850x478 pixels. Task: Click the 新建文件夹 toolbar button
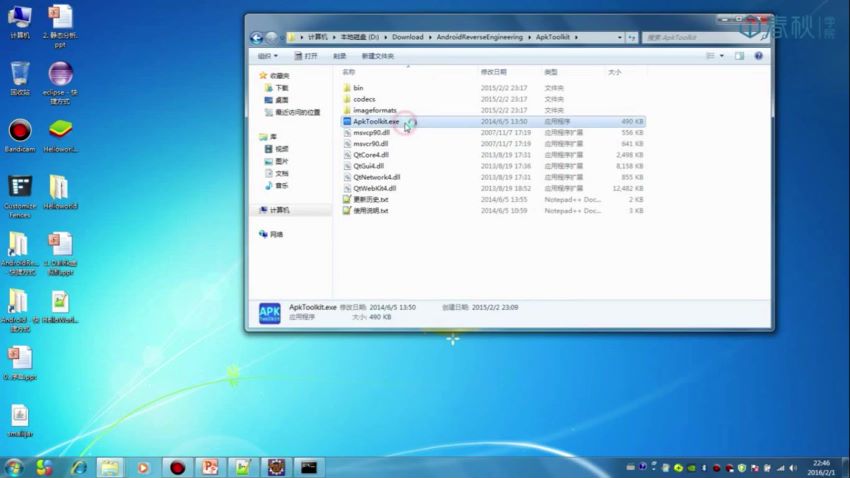click(377, 56)
